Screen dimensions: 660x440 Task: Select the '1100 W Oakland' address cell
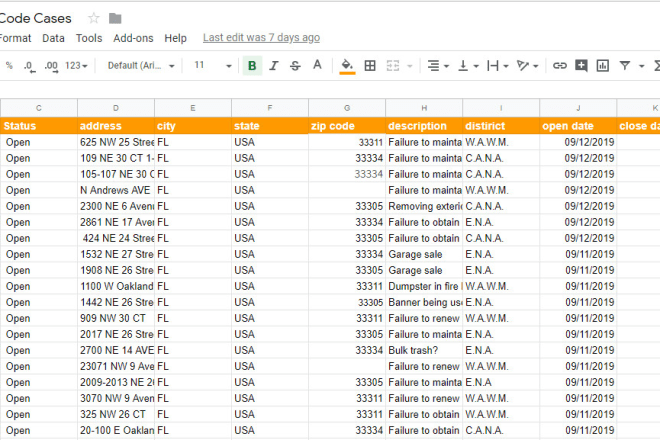click(x=116, y=286)
